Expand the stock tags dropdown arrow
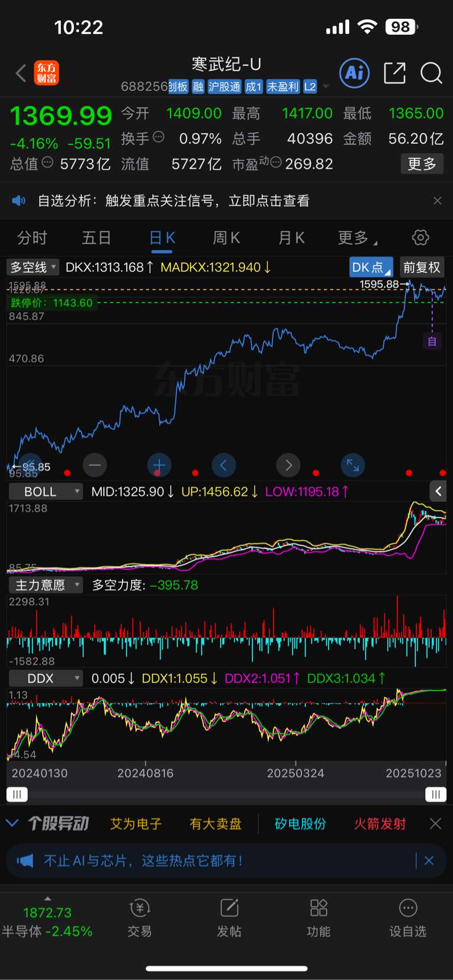453x980 pixels. [326, 87]
